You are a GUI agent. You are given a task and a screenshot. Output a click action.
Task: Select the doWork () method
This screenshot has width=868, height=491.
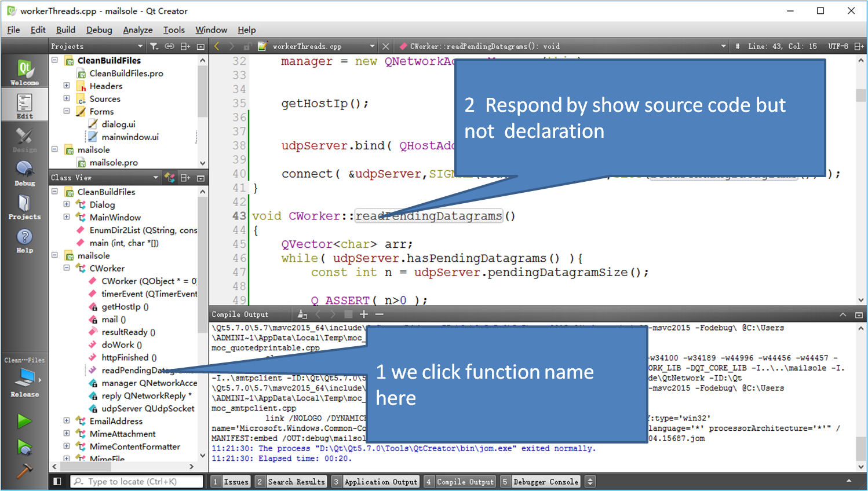tap(122, 345)
